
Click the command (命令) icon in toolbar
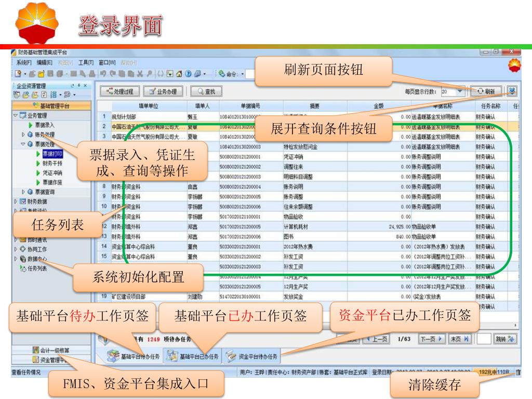[x=222, y=74]
